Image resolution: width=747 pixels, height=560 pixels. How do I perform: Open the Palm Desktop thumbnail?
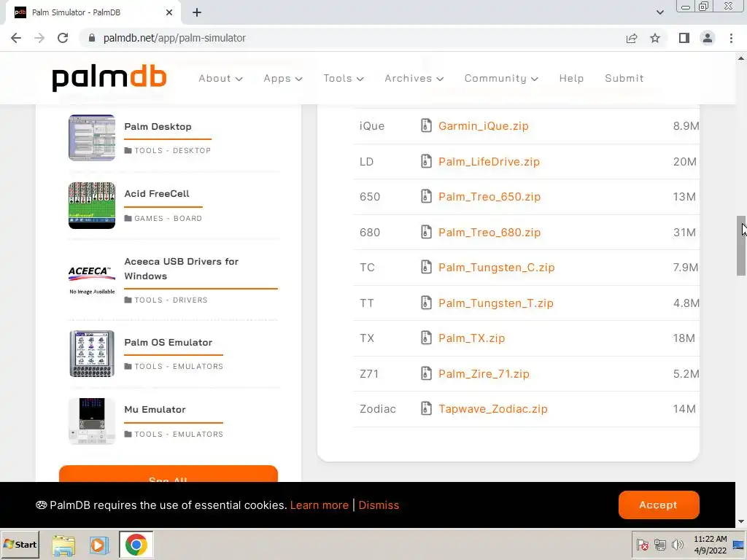point(91,138)
